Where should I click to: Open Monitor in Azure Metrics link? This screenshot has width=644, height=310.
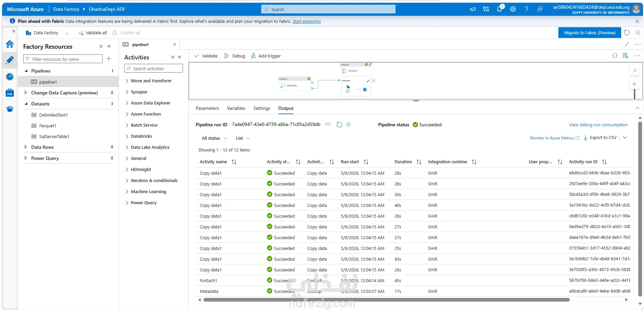(555, 138)
